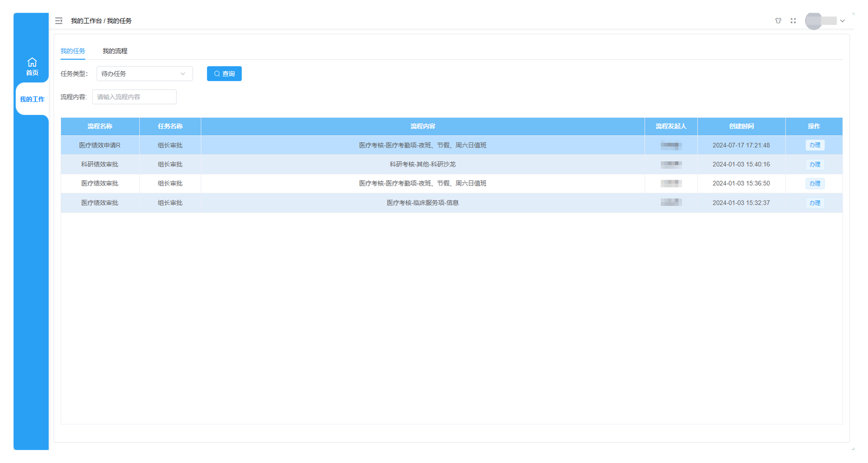Click the 创建时间 column header
Image resolution: width=868 pixels, height=463 pixels.
[x=741, y=126]
